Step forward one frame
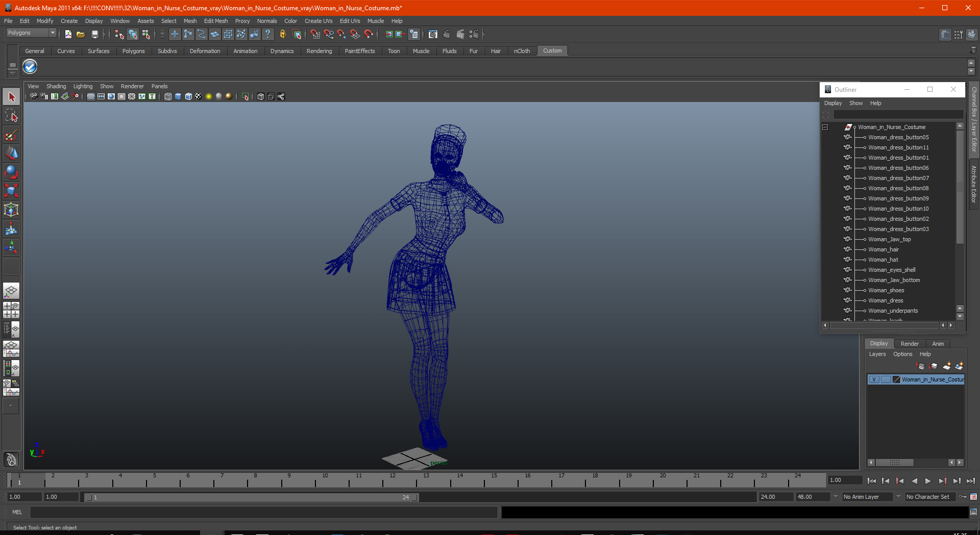The image size is (980, 535). (x=957, y=480)
